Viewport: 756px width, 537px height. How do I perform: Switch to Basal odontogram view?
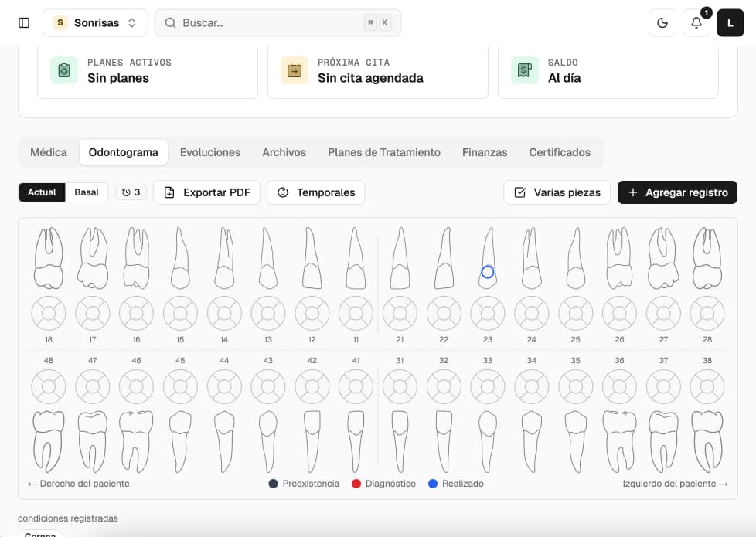click(x=87, y=192)
